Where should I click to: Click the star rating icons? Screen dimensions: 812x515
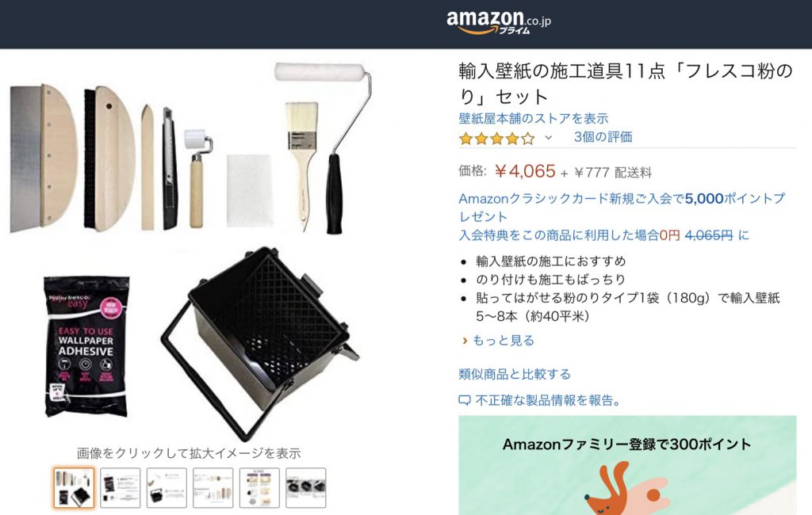click(496, 139)
